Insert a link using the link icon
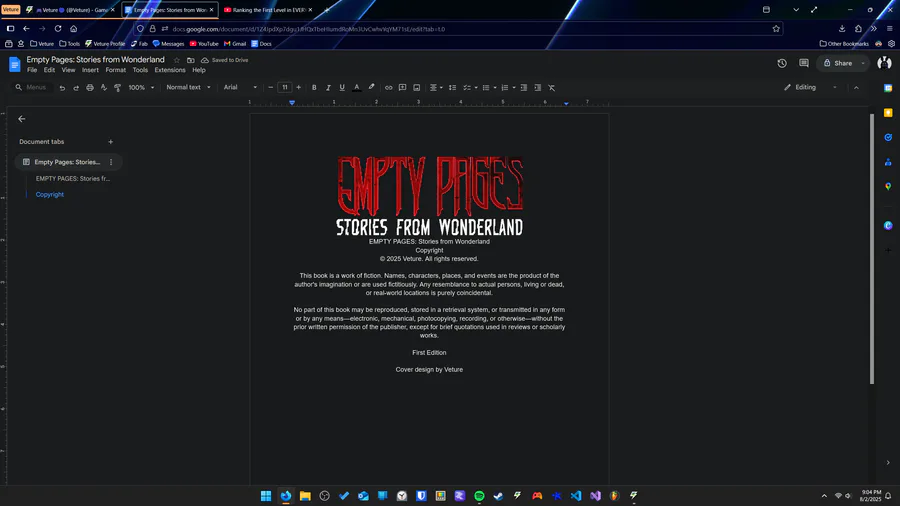This screenshot has height=506, width=900. [389, 88]
